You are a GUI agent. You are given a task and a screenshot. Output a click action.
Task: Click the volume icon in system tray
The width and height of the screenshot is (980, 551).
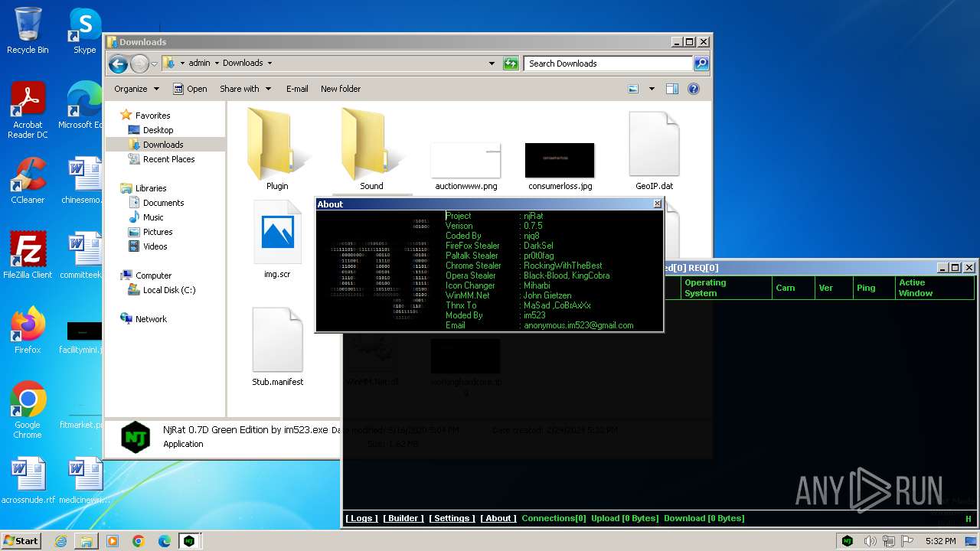[871, 541]
